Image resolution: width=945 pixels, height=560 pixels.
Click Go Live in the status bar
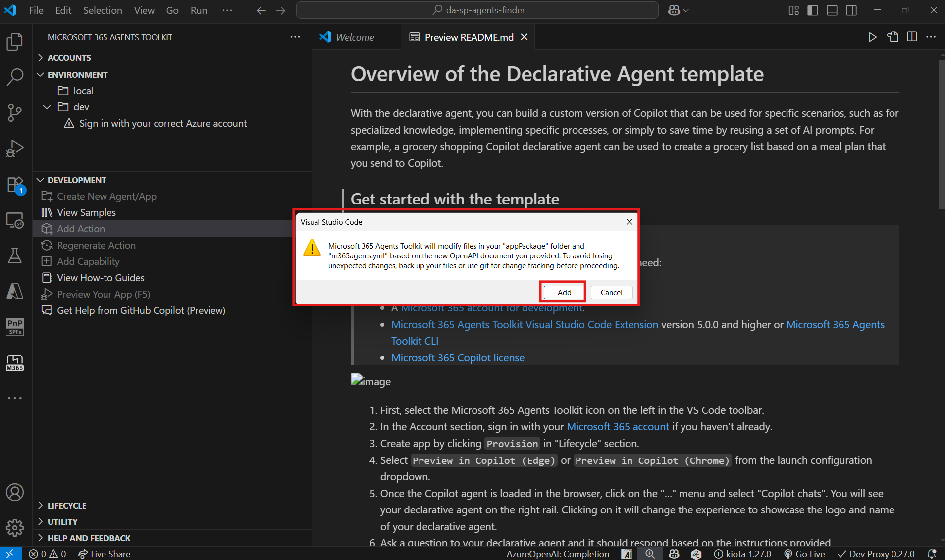(804, 554)
